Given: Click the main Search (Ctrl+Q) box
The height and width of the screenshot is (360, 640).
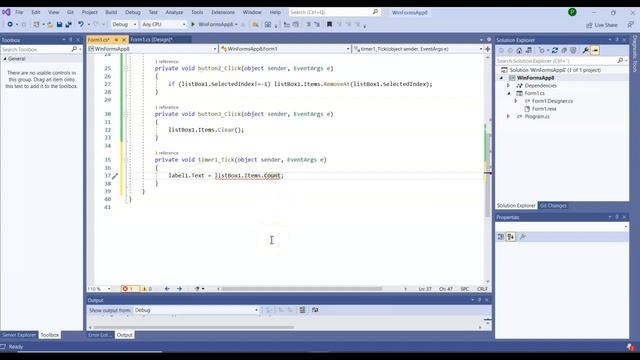Looking at the screenshot, I should point(334,12).
